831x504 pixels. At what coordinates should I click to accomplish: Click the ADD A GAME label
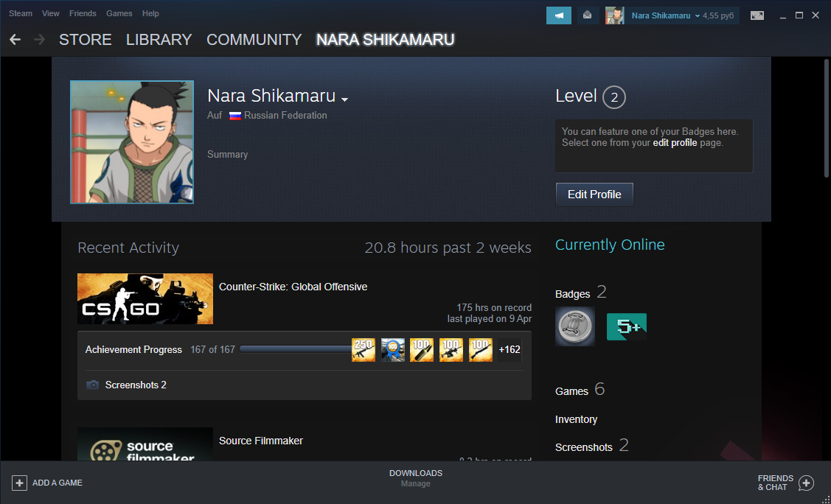[58, 483]
